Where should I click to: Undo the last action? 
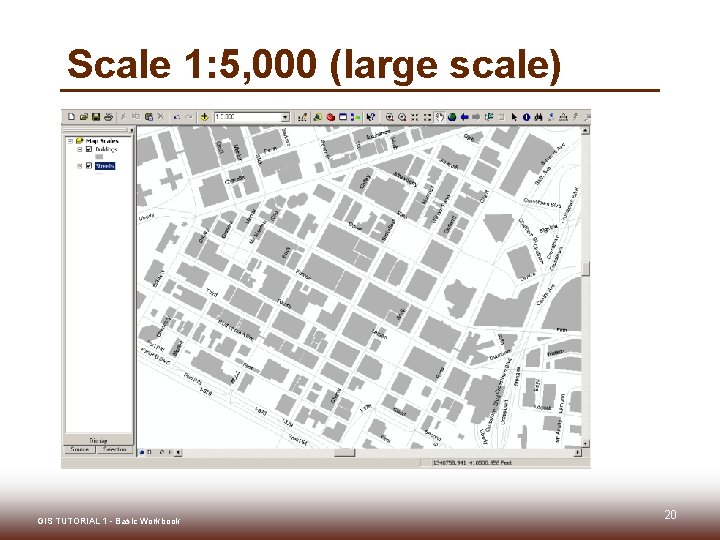[x=176, y=117]
